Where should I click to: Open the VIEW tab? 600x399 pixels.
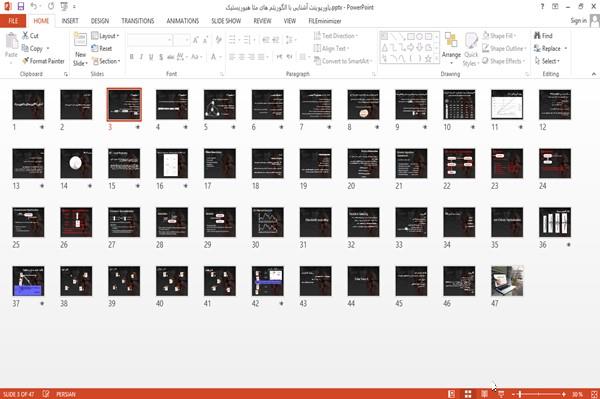pyautogui.click(x=290, y=21)
